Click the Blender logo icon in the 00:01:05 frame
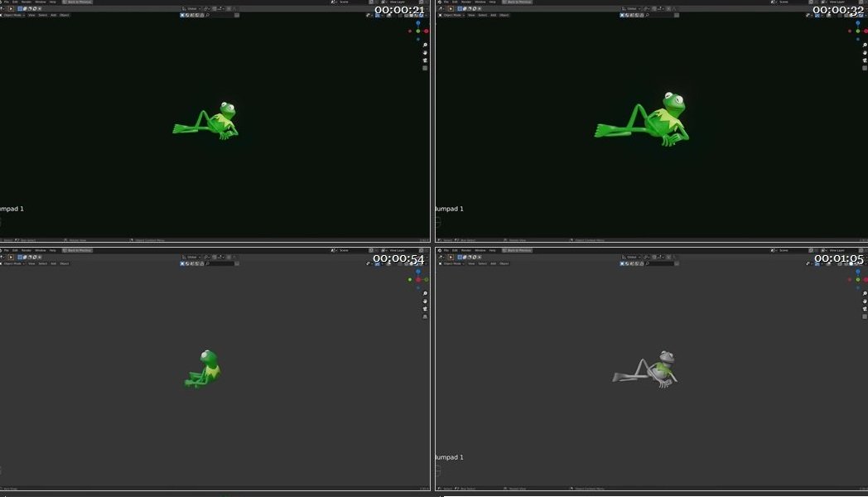This screenshot has height=497, width=868. tap(440, 251)
